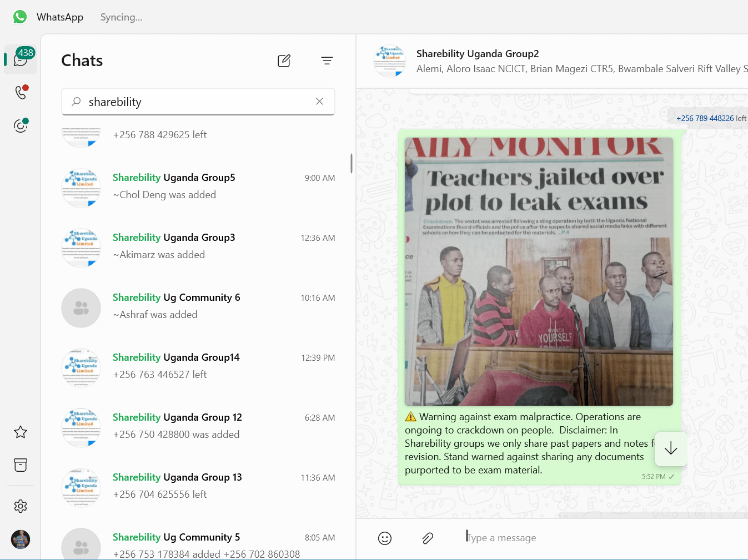Click the search field containing sharebility
Viewport: 748px width, 560px height.
pyautogui.click(x=198, y=102)
